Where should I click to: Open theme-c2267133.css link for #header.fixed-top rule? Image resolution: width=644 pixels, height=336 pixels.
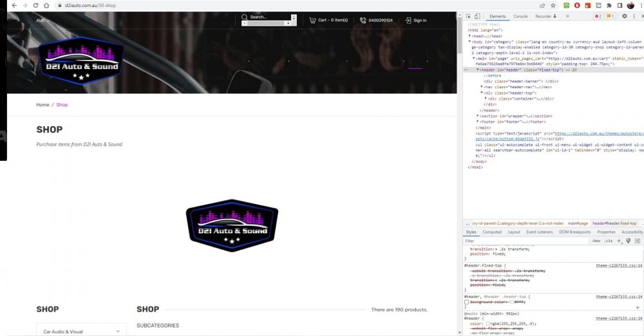[x=619, y=266]
